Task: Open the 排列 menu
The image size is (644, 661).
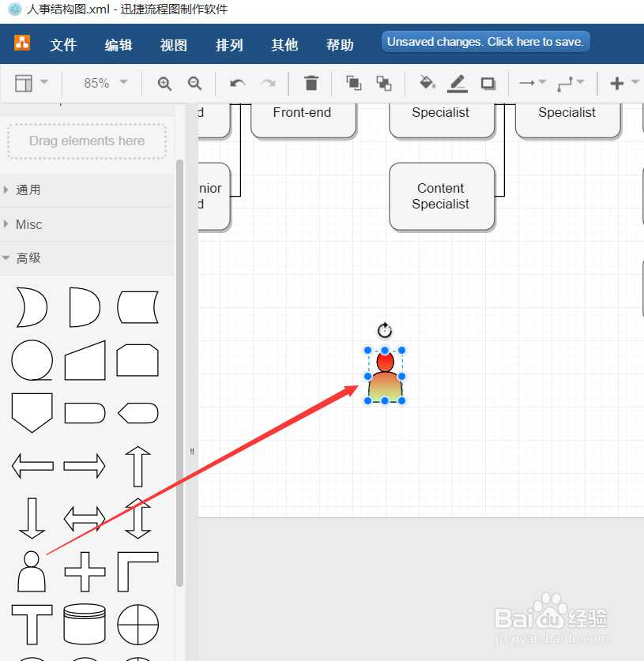Action: click(229, 45)
